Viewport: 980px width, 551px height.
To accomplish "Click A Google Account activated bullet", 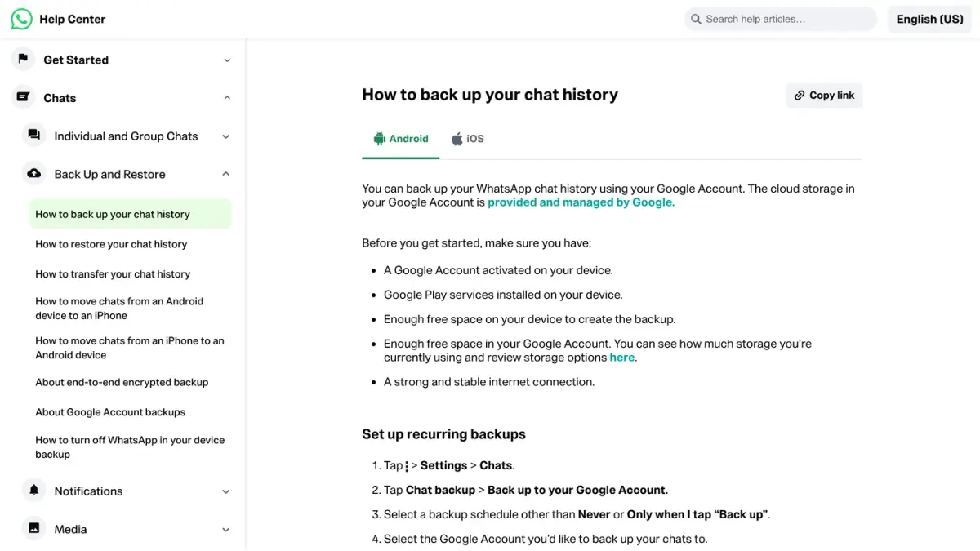I will [498, 270].
